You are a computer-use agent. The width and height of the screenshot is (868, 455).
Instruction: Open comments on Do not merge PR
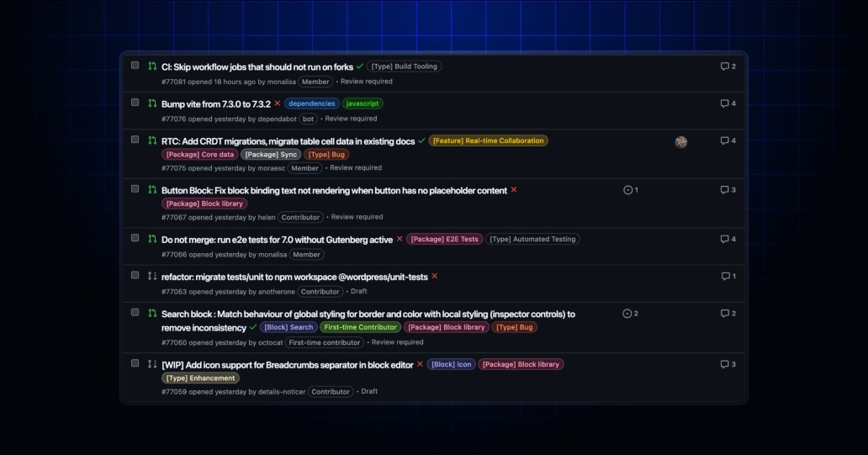pyautogui.click(x=728, y=239)
